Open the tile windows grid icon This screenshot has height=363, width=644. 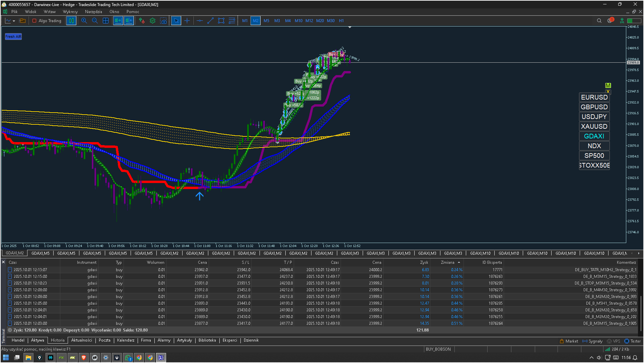(x=105, y=21)
